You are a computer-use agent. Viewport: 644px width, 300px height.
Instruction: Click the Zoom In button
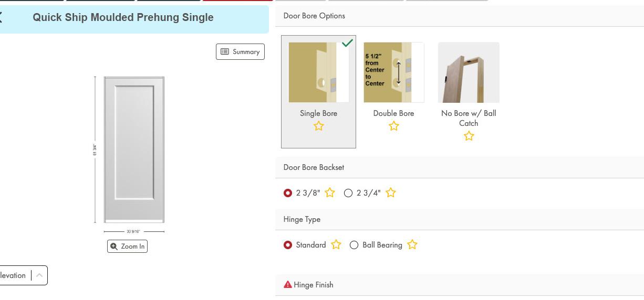[x=127, y=247]
